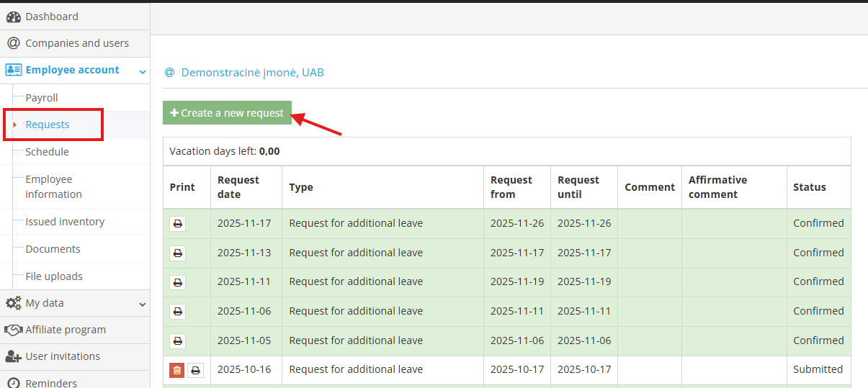Click the Reminders clock icon
Screen dimensions: 868x388
(13, 383)
